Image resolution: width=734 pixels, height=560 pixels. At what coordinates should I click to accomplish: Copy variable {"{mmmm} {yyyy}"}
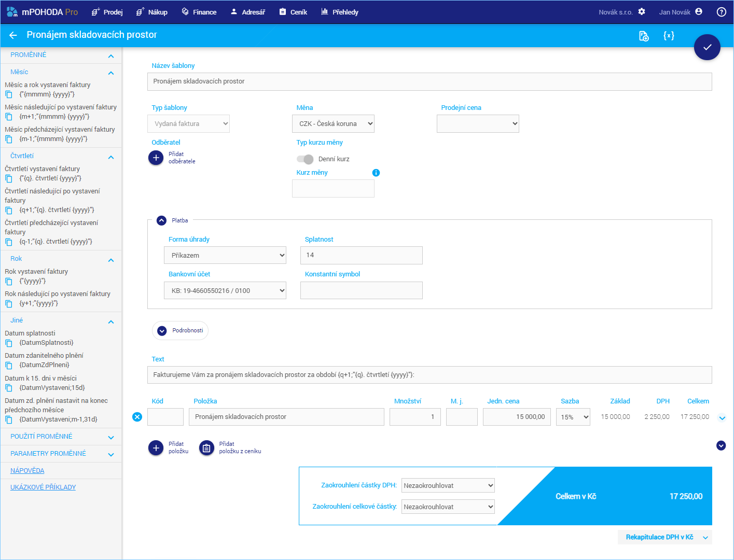(9, 94)
